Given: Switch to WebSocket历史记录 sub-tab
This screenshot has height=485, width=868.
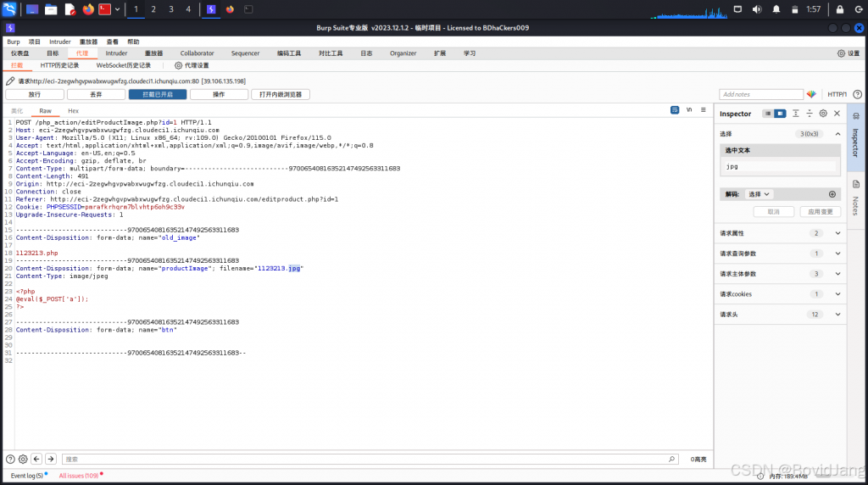Looking at the screenshot, I should tap(124, 65).
